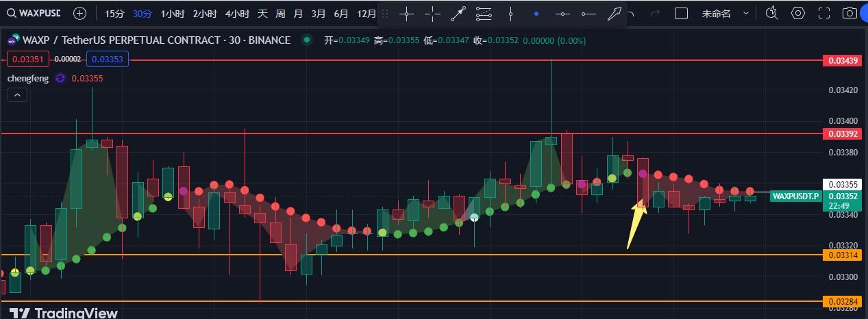The width and height of the screenshot is (868, 319).
Task: Click the 高=0.03355 high value
Action: tap(396, 40)
